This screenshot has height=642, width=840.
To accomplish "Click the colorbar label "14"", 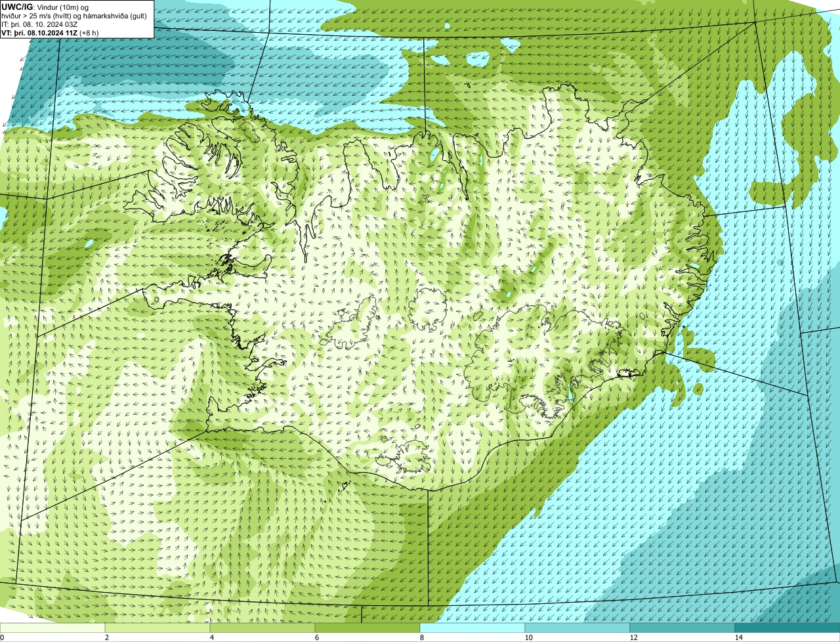I will tap(738, 637).
